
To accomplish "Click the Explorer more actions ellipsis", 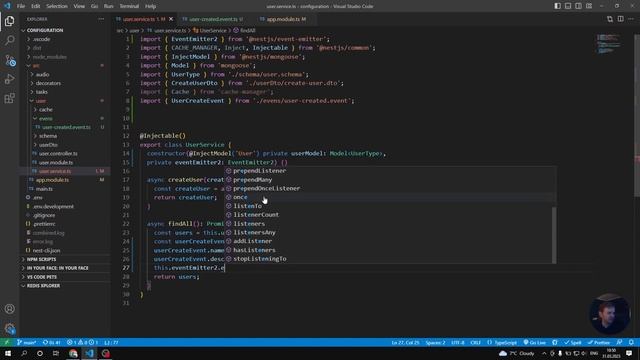I will pyautogui.click(x=101, y=19).
